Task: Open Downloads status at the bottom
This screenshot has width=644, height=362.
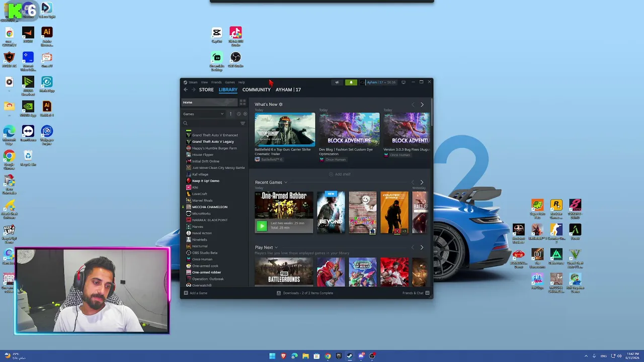Action: click(305, 293)
